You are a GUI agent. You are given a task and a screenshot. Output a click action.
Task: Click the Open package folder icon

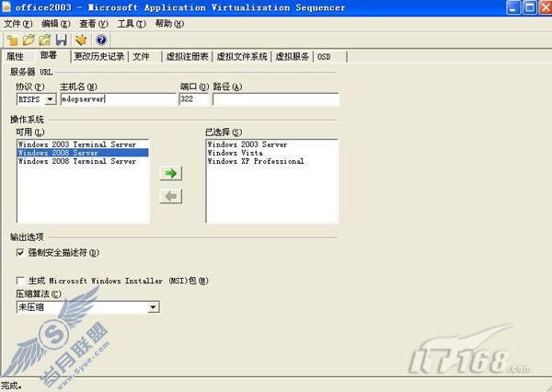29,40
